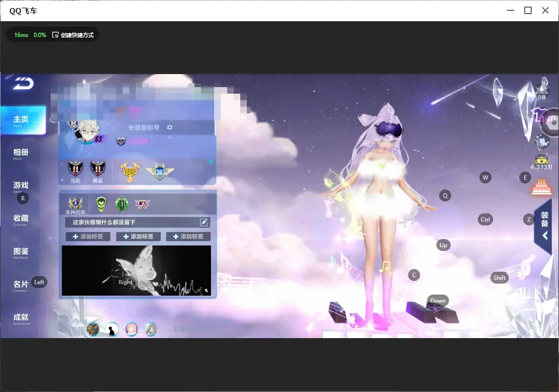Click the 4.333万 crown popularity icon

tap(541, 163)
